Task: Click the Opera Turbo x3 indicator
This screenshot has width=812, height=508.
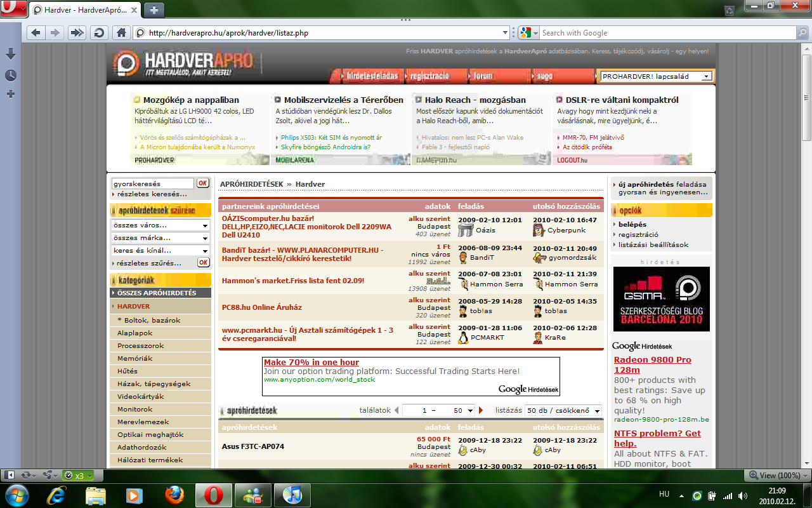Action: pyautogui.click(x=78, y=475)
